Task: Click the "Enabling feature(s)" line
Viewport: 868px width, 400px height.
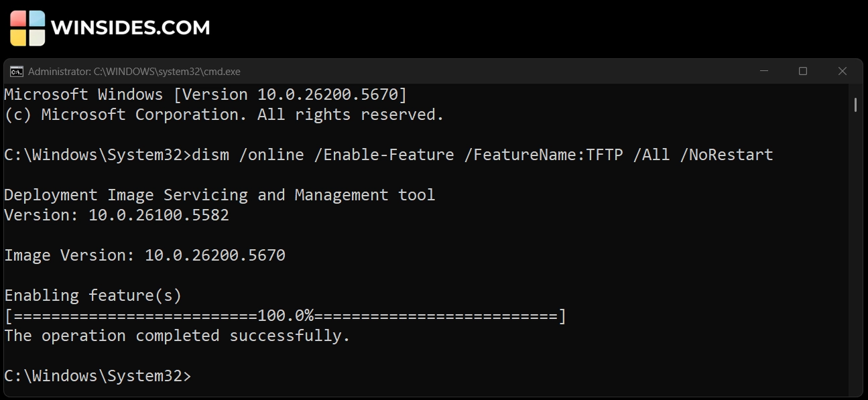Action: point(93,295)
